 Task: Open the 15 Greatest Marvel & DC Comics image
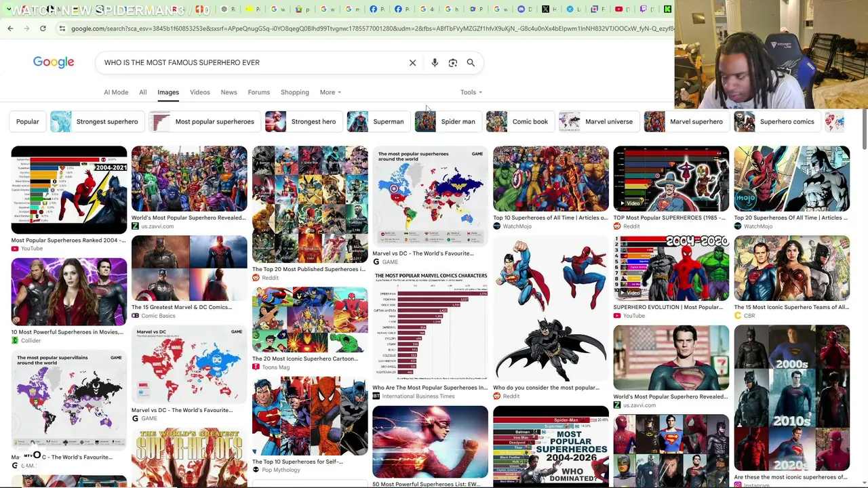(189, 268)
